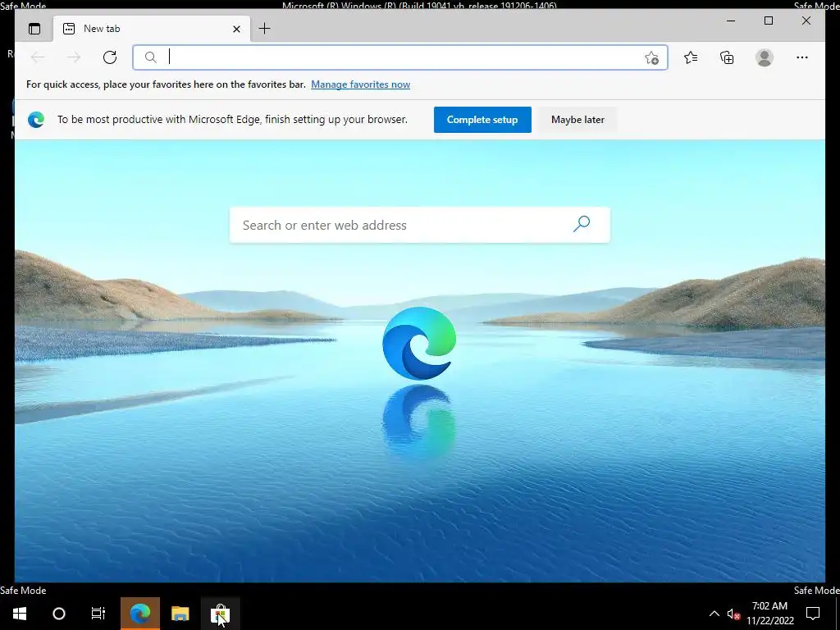The image size is (840, 630).
Task: Maximize the Edge window
Action: 768,21
